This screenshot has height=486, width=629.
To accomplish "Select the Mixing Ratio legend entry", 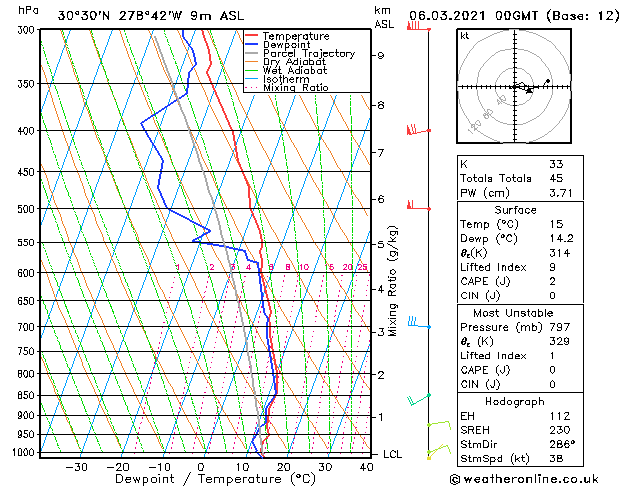I will coord(287,88).
